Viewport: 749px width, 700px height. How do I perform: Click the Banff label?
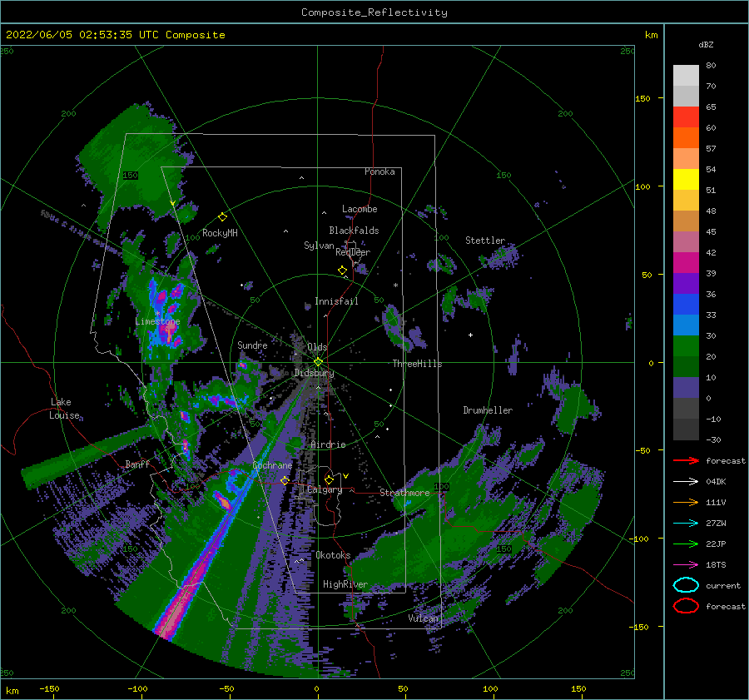137,464
